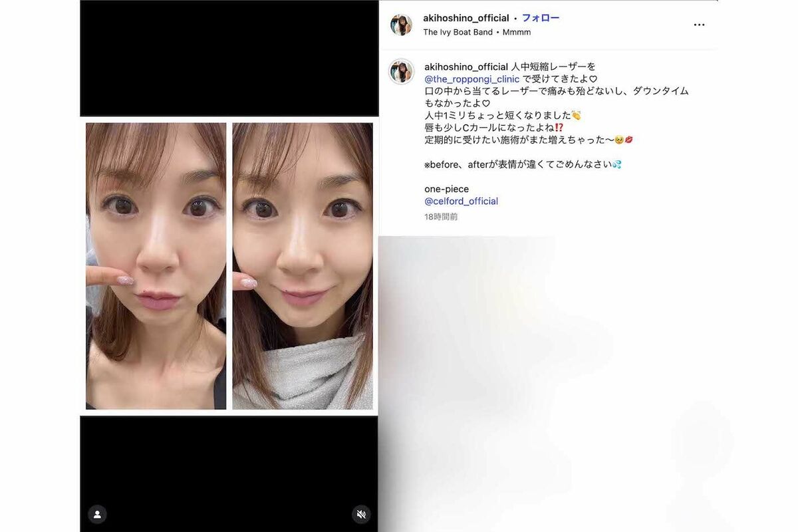
Task: Open the three-dot more options menu
Action: coord(699,25)
